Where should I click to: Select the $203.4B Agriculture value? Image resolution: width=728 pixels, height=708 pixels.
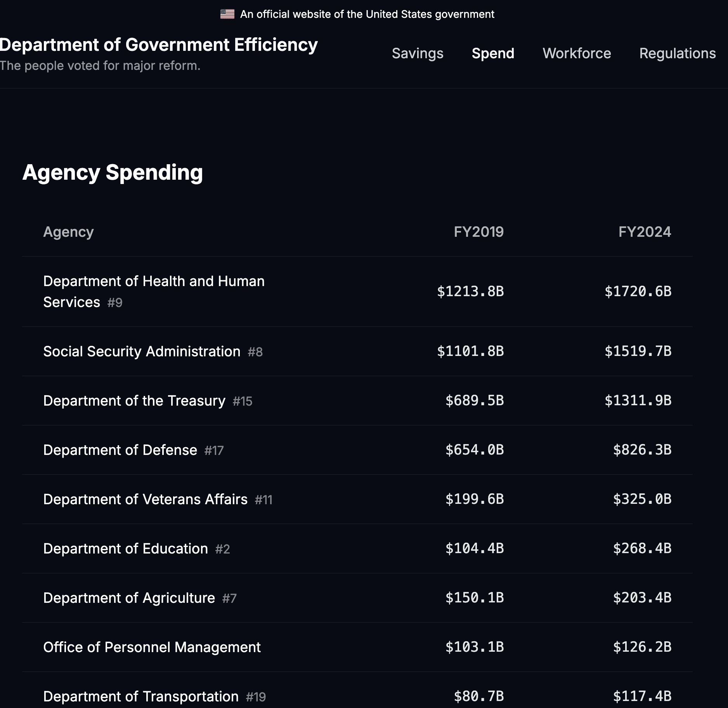[642, 598]
